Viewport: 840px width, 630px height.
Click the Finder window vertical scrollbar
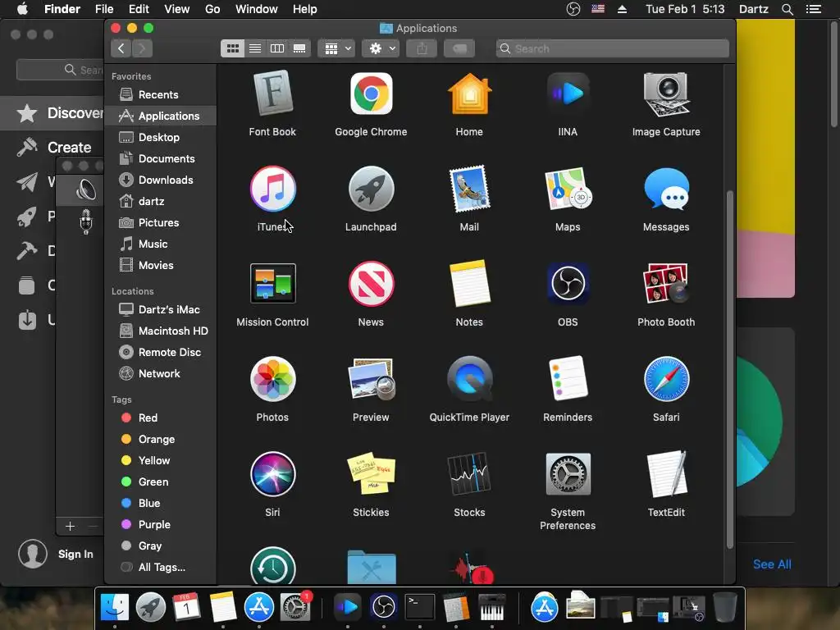coord(729,370)
